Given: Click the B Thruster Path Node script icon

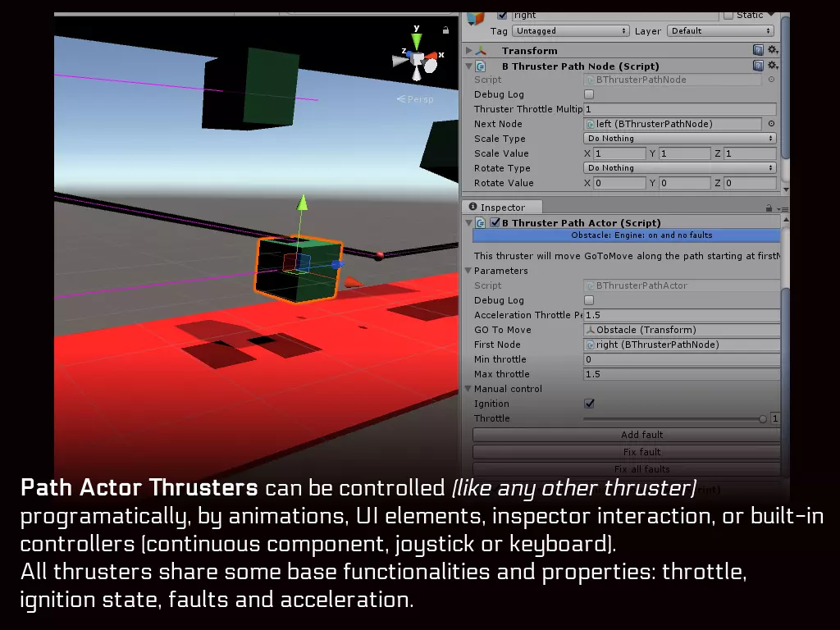Looking at the screenshot, I should click(481, 66).
